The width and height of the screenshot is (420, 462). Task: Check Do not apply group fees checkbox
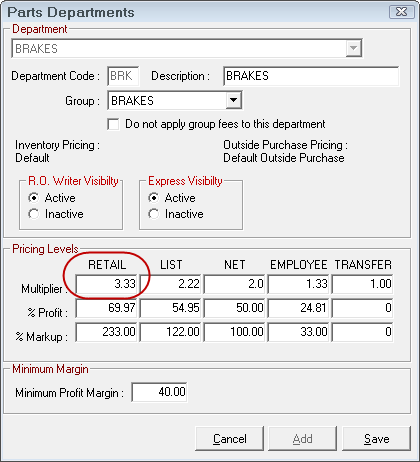(113, 124)
